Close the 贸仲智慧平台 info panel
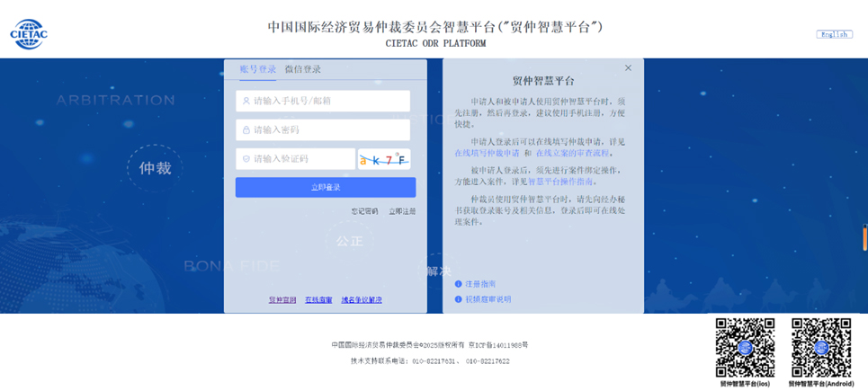Screen dimensions: 868x391 [628, 68]
